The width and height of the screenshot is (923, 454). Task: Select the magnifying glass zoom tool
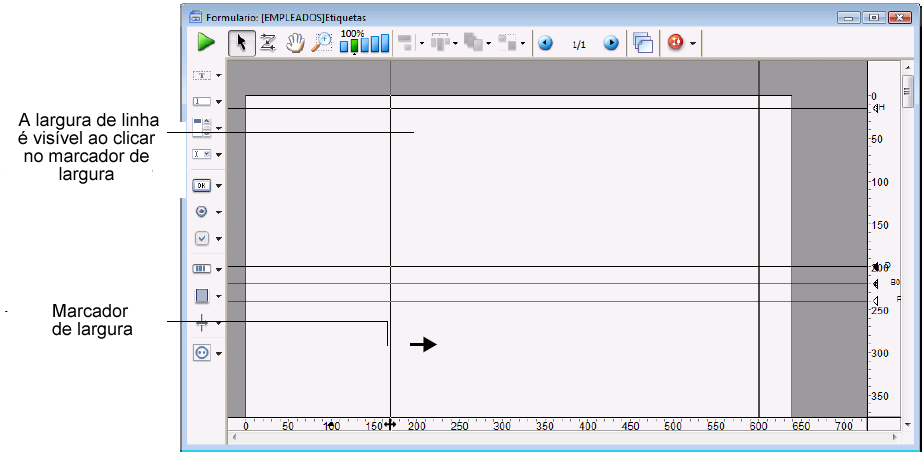(322, 43)
